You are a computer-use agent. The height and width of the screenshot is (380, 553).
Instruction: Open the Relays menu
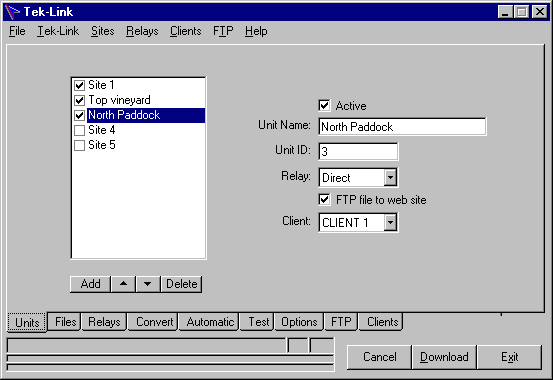point(142,31)
